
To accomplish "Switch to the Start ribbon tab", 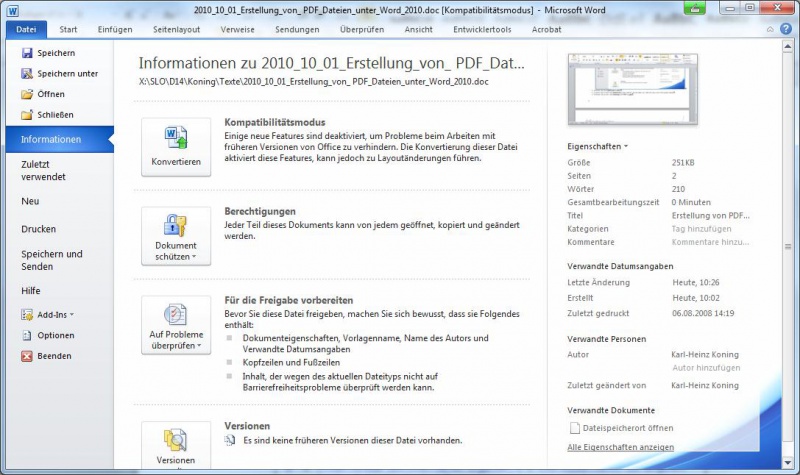I will click(68, 30).
